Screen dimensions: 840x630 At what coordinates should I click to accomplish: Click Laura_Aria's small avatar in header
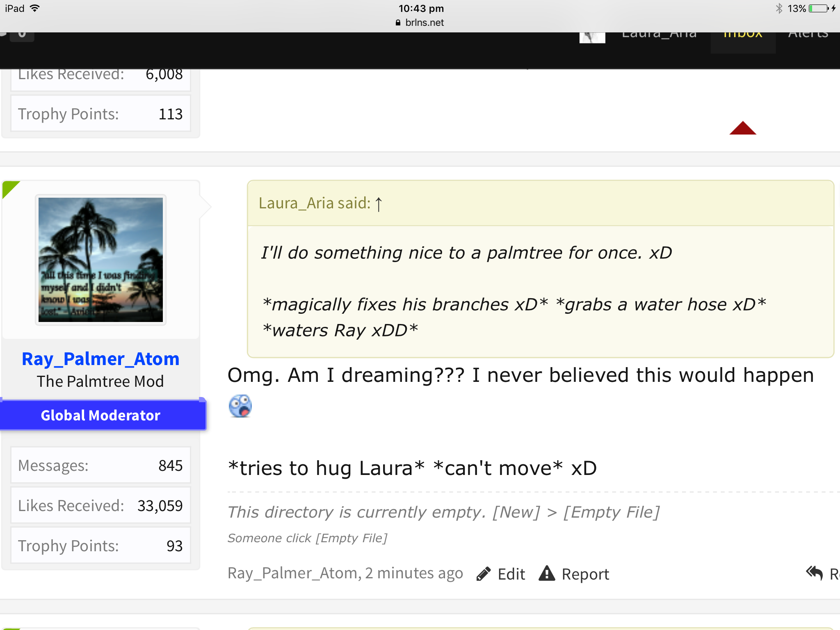click(592, 37)
